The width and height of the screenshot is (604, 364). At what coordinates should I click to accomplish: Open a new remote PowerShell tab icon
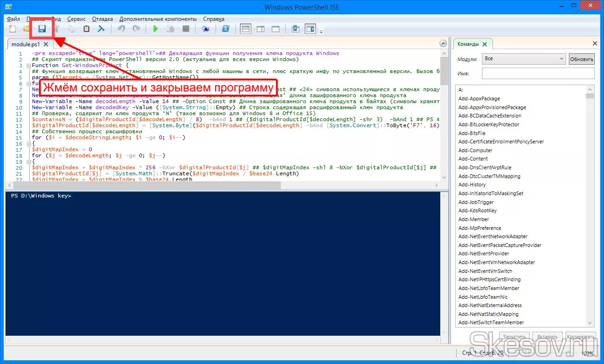pos(206,29)
